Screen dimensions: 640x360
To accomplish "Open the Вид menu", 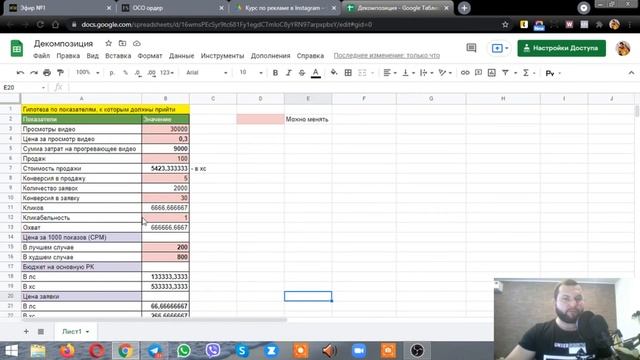I will tap(93, 56).
